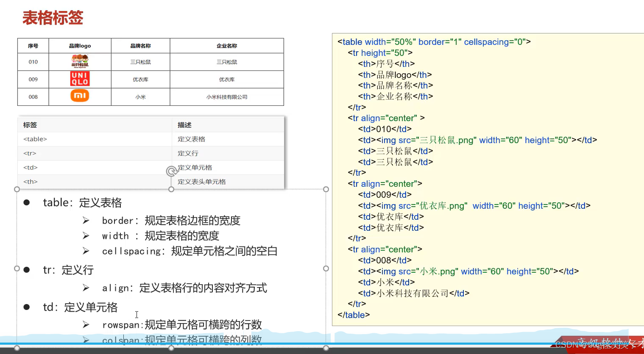644x354 pixels.
Task: Click the top-right corner handle of the text box
Action: tap(326, 189)
